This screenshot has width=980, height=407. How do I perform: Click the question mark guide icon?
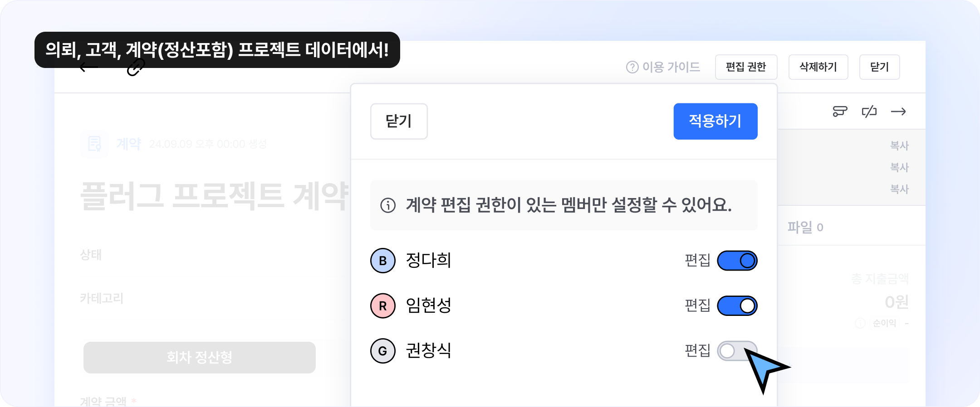pos(632,67)
